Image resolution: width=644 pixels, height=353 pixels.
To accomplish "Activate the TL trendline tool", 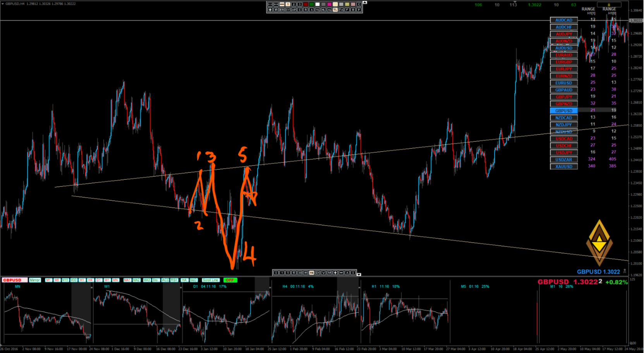I will pyautogui.click(x=335, y=10).
